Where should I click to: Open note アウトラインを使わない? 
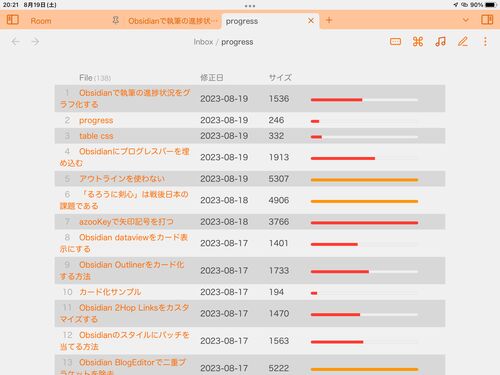coord(122,179)
